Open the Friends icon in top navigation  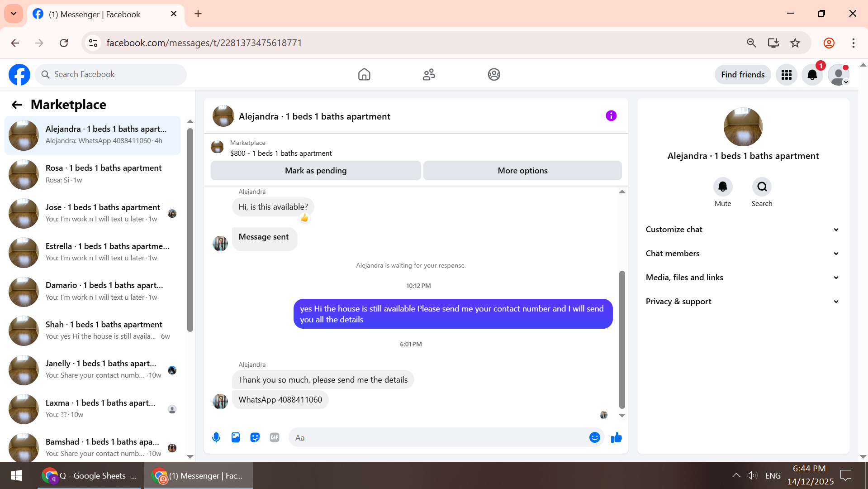(x=429, y=74)
